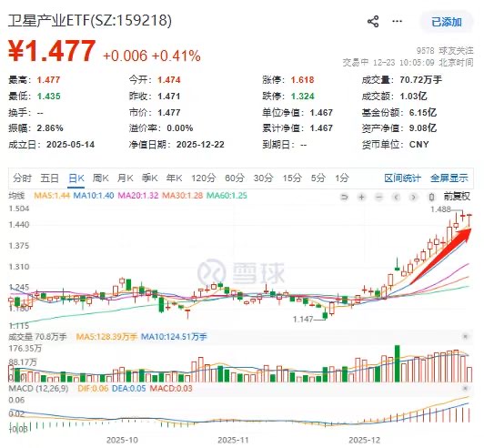Click the MA30:1.28 moving average label
This screenshot has height=448, width=484.
click(183, 196)
